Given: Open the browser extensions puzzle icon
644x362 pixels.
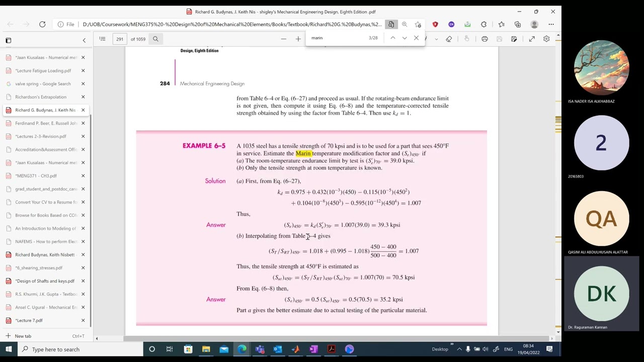Looking at the screenshot, I should pos(484,24).
